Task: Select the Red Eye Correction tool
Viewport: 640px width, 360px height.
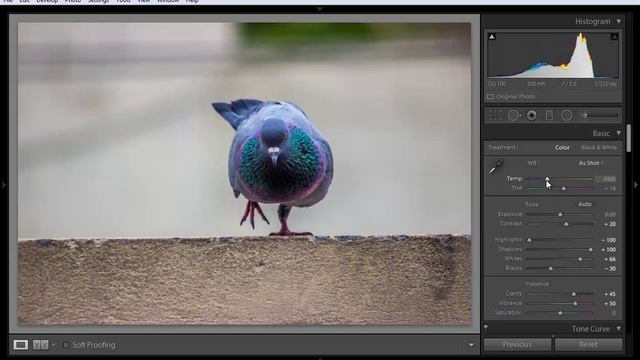Action: [531, 116]
